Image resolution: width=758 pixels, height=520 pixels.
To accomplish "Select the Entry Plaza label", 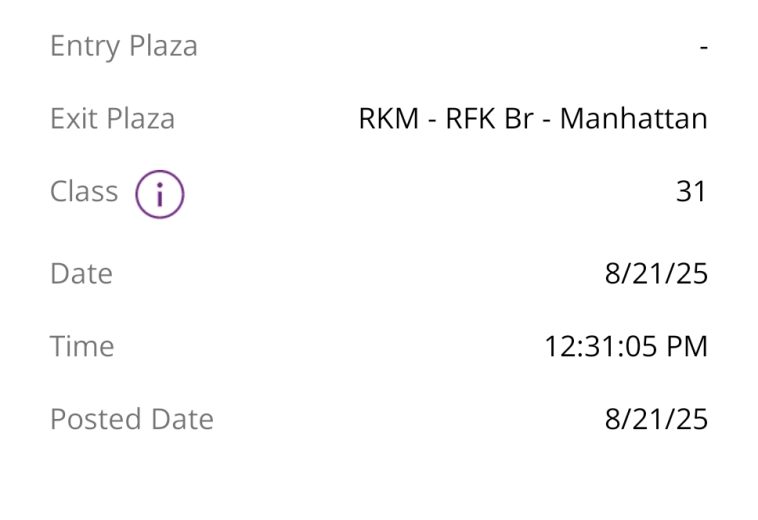I will pyautogui.click(x=124, y=46).
